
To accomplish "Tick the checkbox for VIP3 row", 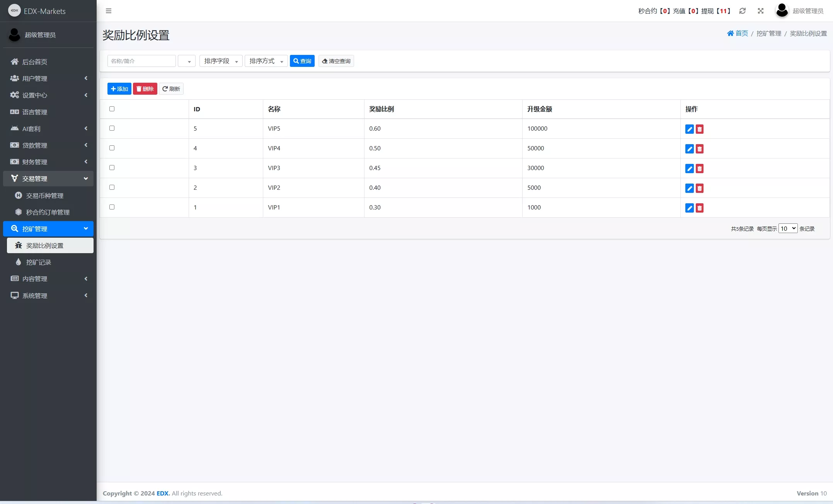I will point(112,168).
